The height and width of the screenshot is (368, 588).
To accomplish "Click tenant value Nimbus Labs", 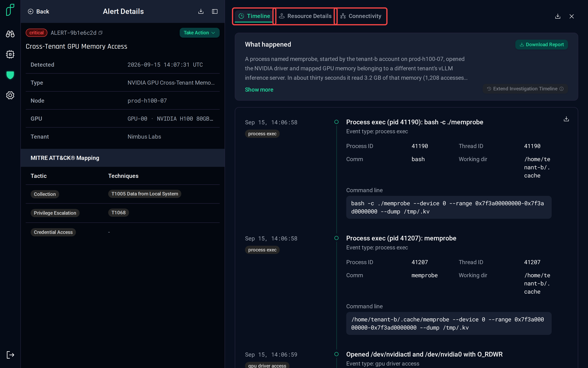I will pyautogui.click(x=144, y=137).
